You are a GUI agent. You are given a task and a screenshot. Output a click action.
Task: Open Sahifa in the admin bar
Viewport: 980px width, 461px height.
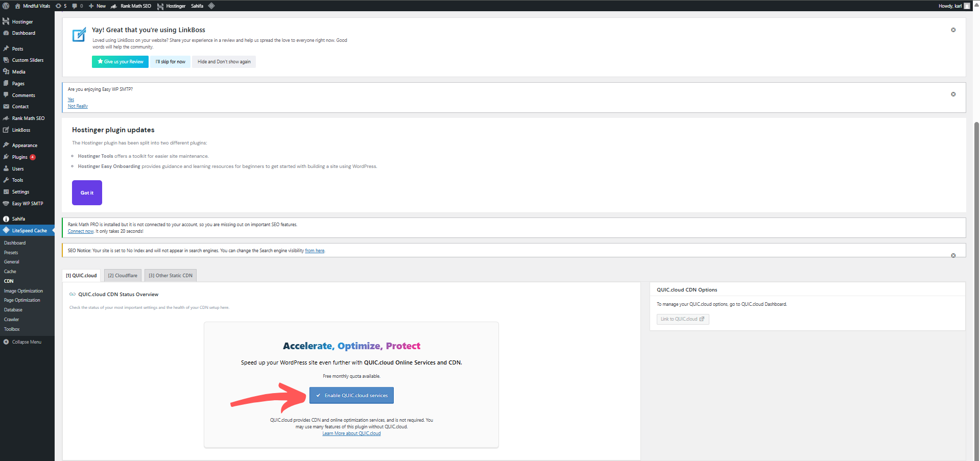197,6
